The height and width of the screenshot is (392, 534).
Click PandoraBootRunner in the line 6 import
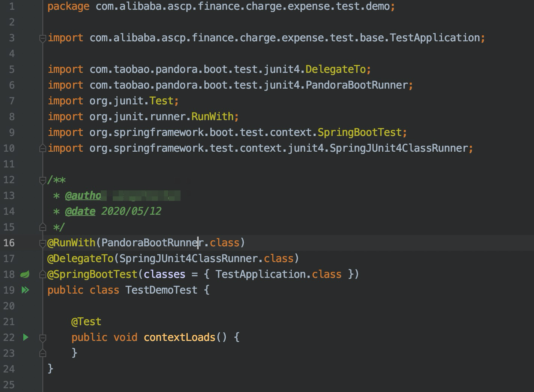coord(357,85)
